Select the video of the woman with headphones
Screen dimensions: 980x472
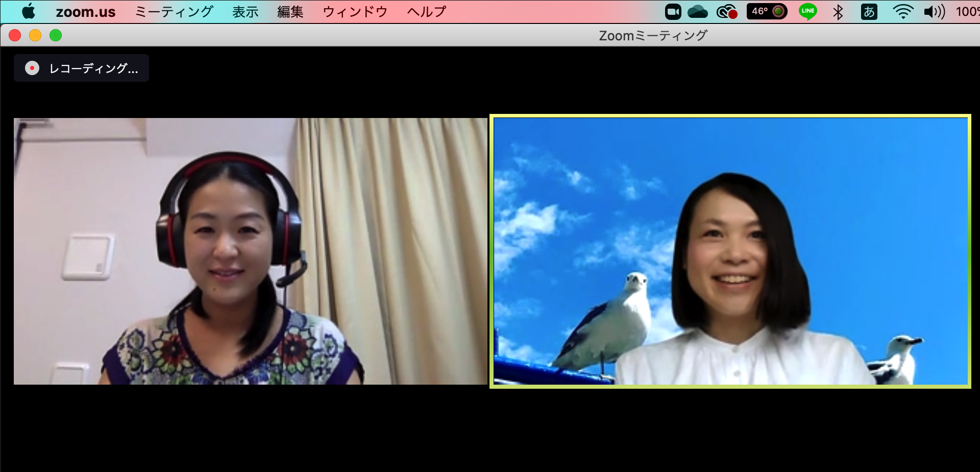tap(251, 251)
